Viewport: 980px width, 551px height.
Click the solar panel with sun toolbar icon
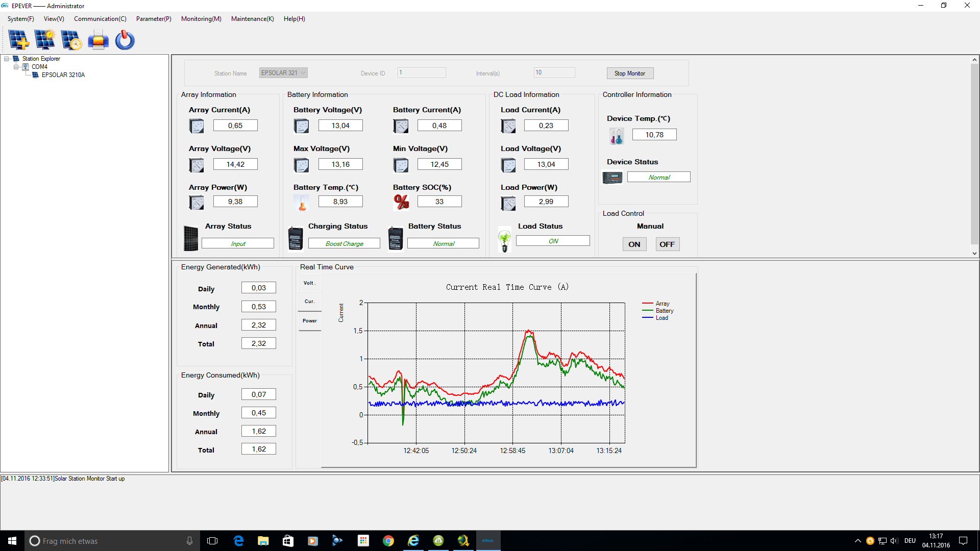pos(45,40)
